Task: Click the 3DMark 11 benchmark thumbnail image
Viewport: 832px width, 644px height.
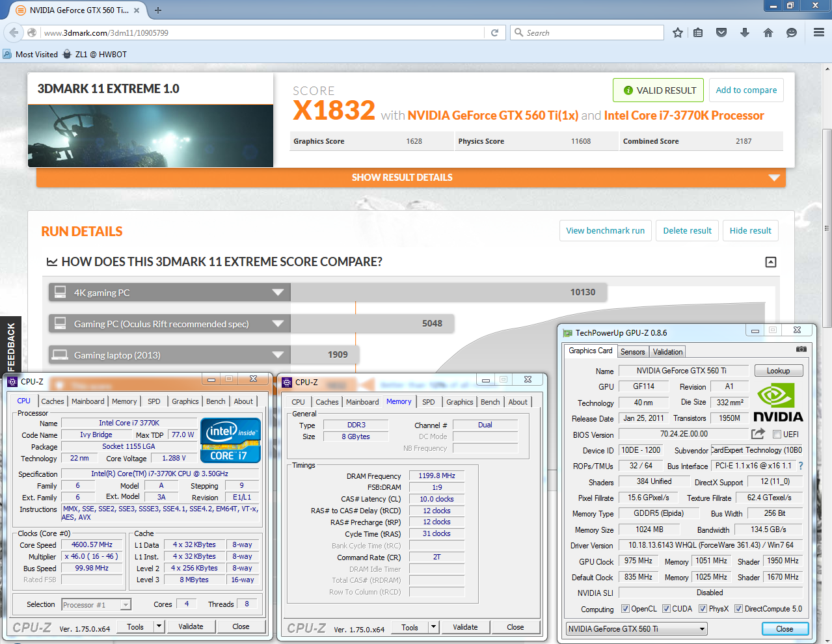Action: pyautogui.click(x=150, y=136)
